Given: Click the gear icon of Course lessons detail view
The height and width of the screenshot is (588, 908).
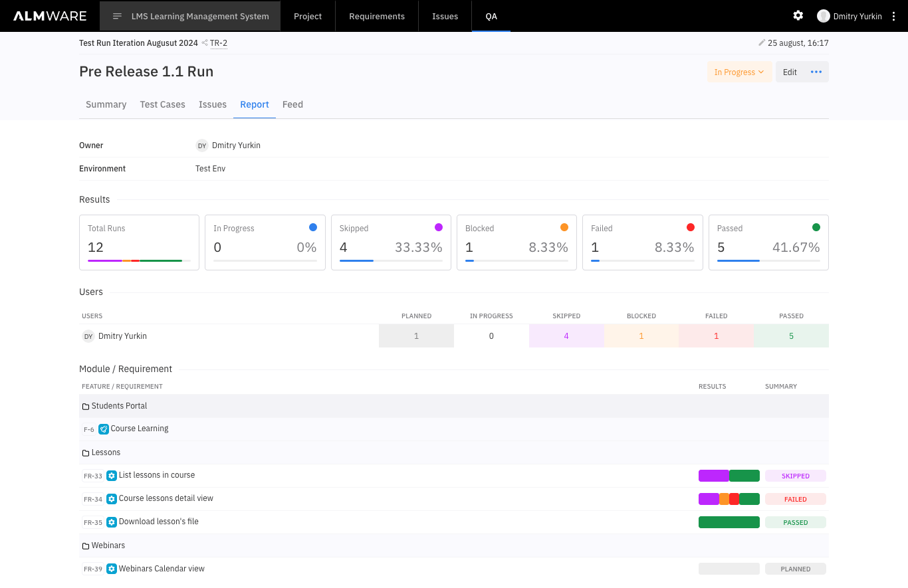Looking at the screenshot, I should tap(112, 499).
